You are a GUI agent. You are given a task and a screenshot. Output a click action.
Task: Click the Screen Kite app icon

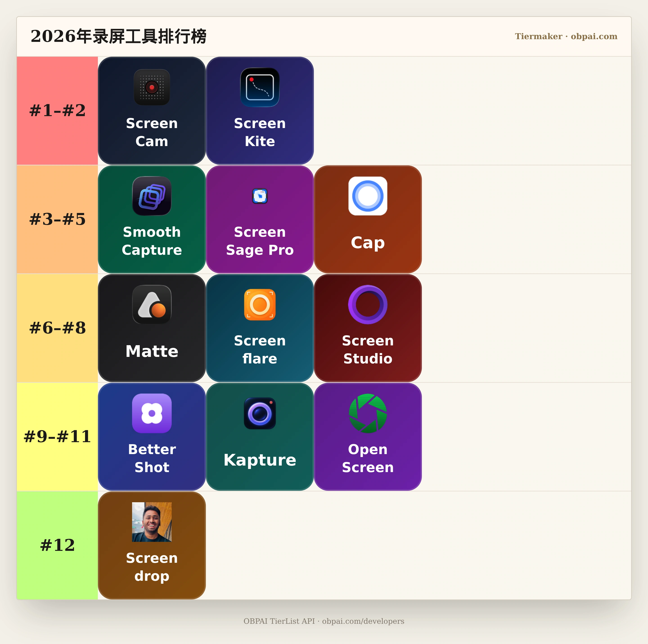[x=260, y=87]
